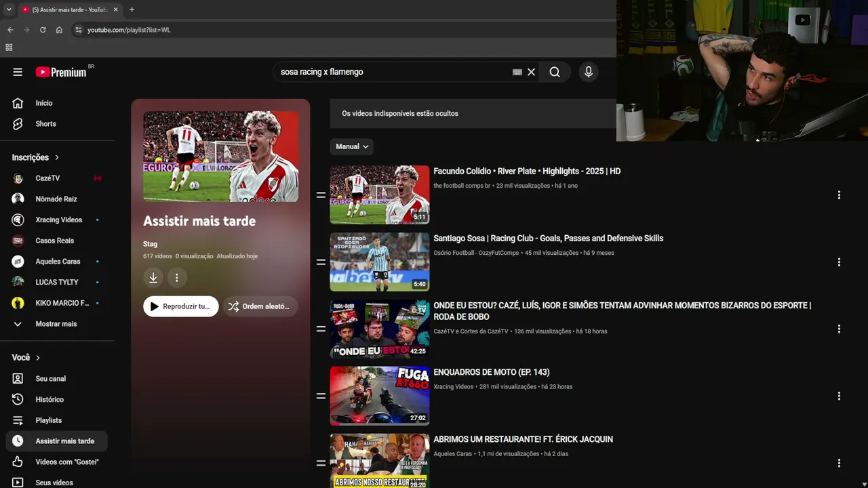Open more options for Santiago Sosa video
Screen dimensions: 868x488
(x=839, y=262)
